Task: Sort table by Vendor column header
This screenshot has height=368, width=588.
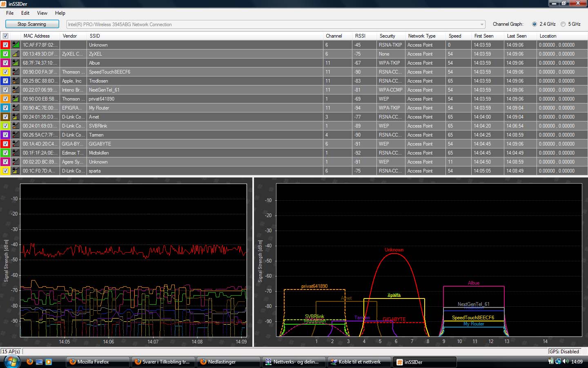Action: (73, 36)
